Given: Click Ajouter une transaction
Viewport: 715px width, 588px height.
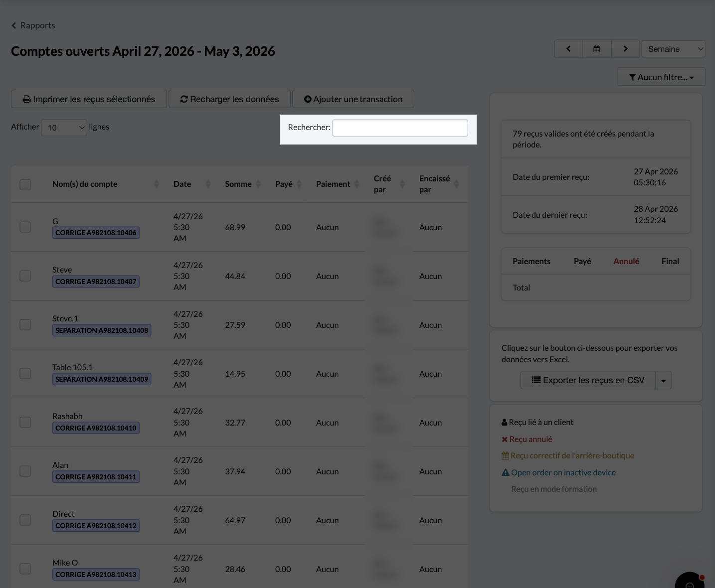Looking at the screenshot, I should [x=353, y=99].
